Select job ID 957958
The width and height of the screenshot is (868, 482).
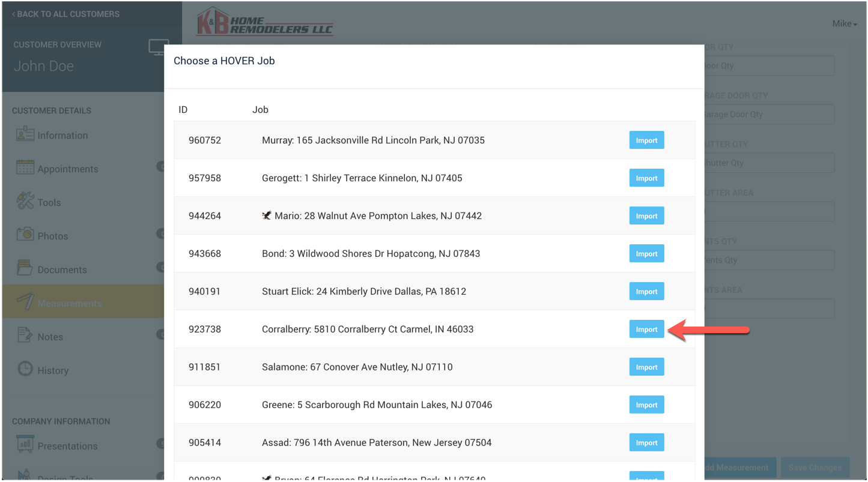click(x=205, y=178)
